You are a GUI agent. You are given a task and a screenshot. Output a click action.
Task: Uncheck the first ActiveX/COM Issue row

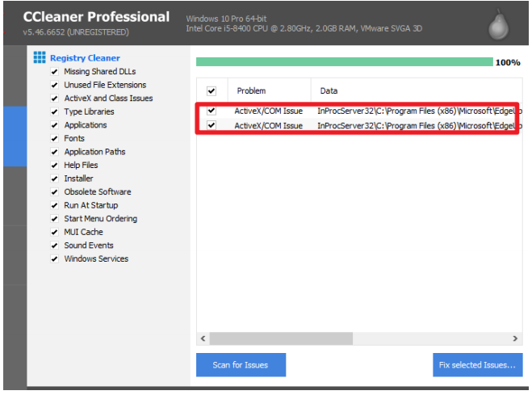click(212, 111)
